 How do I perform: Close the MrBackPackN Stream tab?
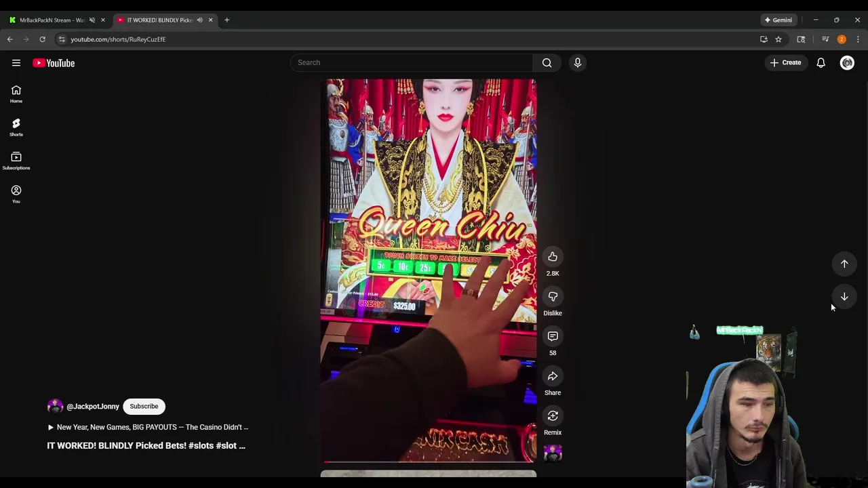click(103, 20)
